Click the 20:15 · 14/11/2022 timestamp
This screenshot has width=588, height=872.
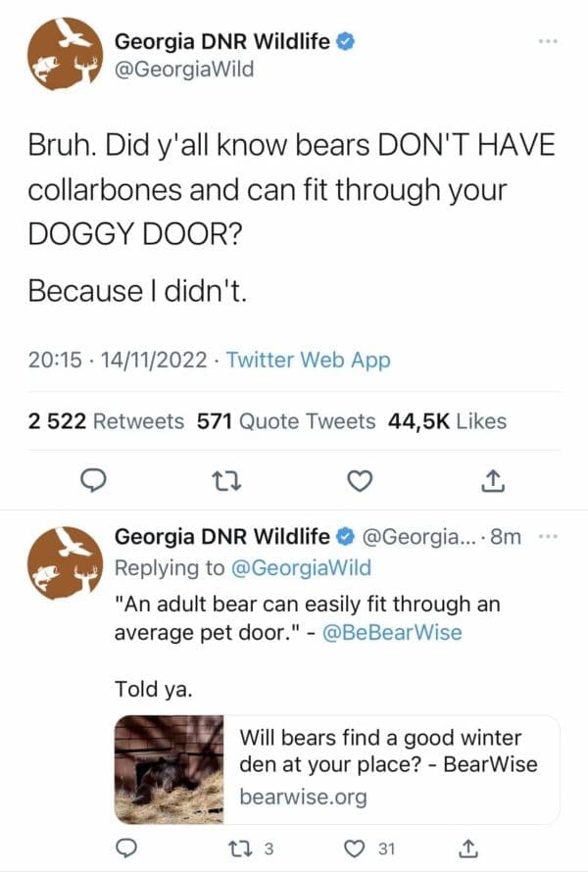pyautogui.click(x=117, y=361)
